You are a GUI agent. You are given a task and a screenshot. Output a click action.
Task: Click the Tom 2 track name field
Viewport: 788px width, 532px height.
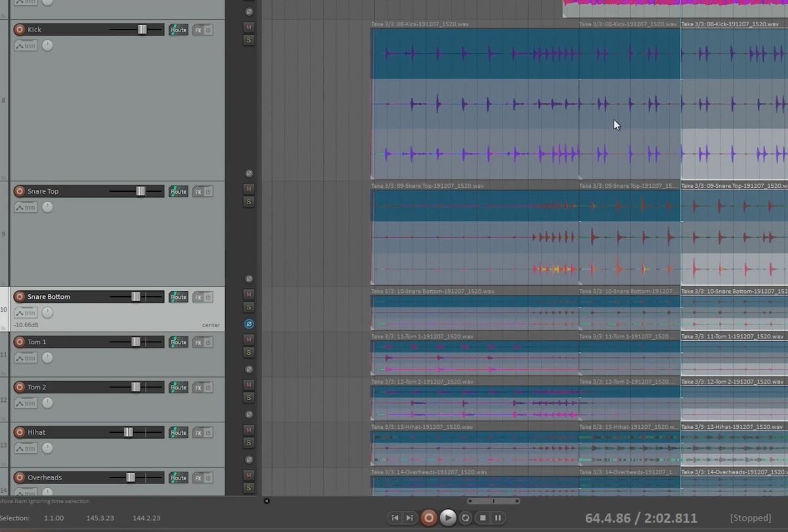(66, 388)
